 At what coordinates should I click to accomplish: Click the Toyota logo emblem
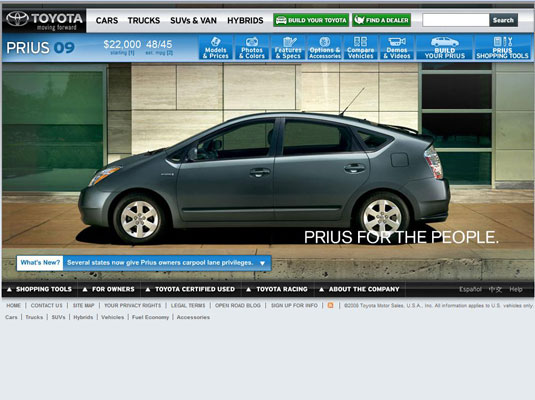point(17,19)
